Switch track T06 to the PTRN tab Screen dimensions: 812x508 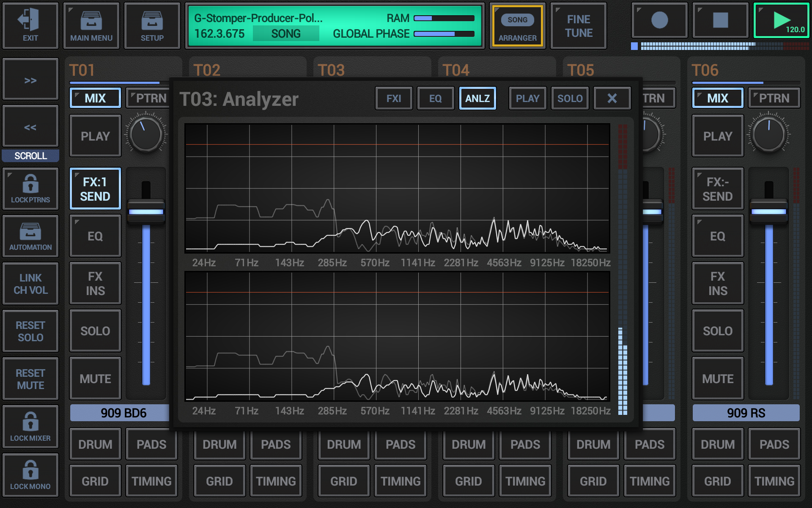click(x=774, y=98)
